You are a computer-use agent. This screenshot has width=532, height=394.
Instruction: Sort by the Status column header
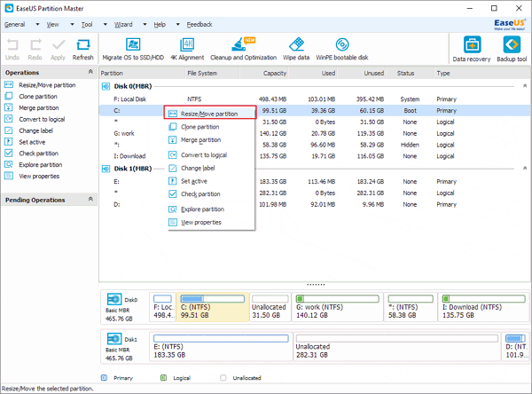pyautogui.click(x=410, y=73)
